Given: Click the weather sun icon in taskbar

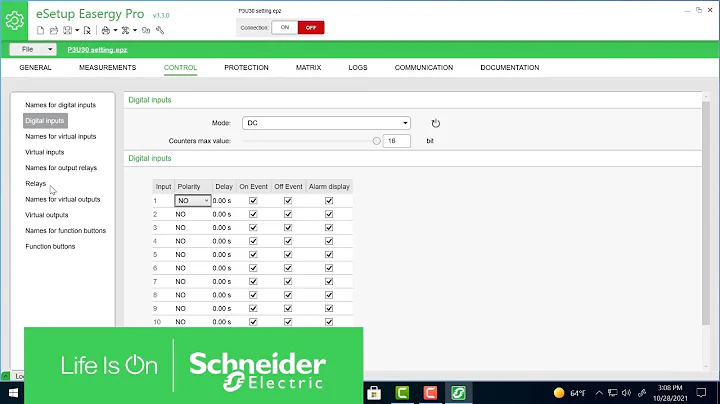Looking at the screenshot, I should click(x=559, y=393).
